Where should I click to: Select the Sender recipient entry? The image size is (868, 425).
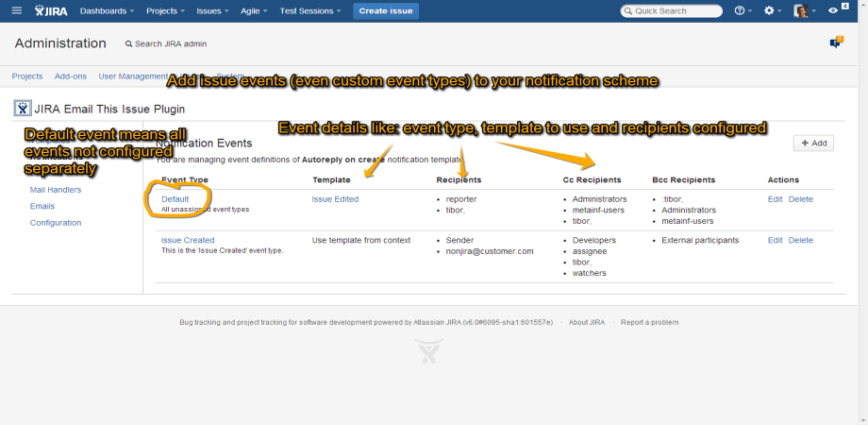pyautogui.click(x=459, y=240)
